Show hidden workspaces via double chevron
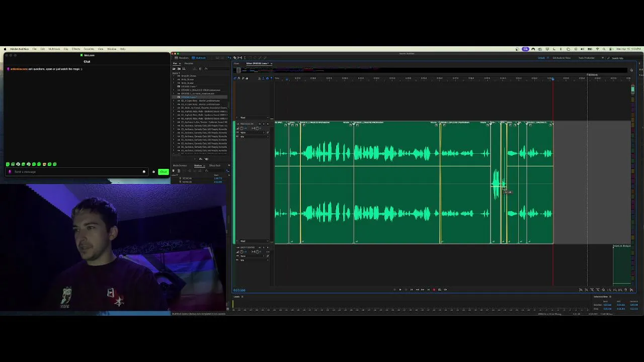 coord(602,58)
